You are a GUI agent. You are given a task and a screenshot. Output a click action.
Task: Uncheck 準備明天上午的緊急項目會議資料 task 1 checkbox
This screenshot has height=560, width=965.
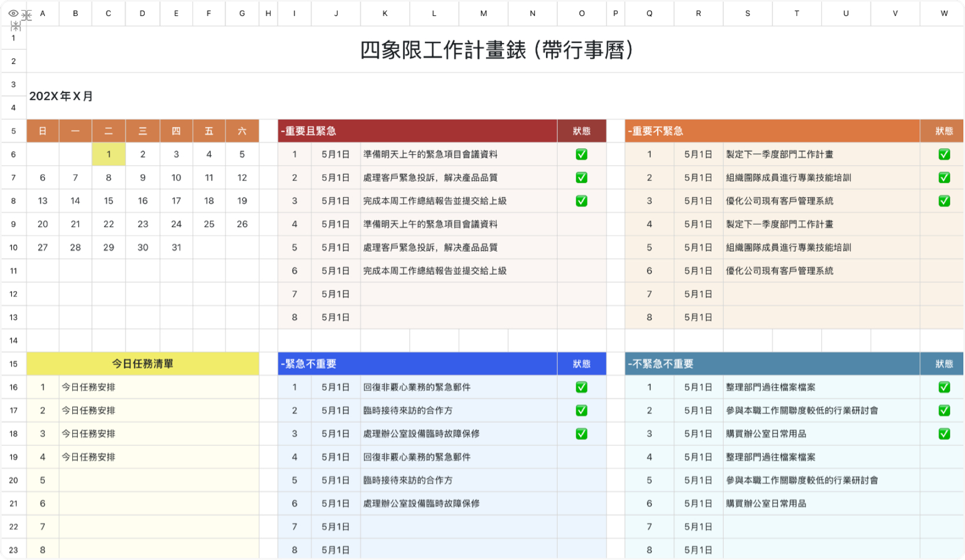pos(581,154)
